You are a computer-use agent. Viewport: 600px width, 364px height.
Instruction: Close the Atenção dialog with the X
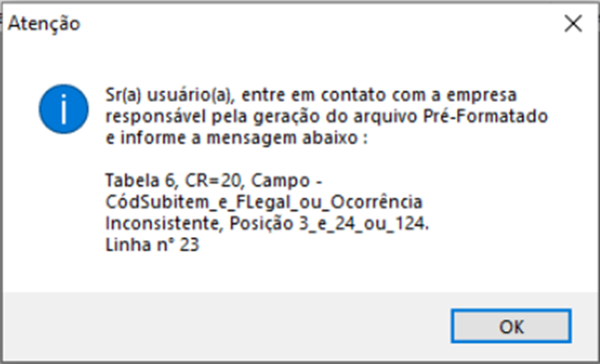tap(573, 24)
